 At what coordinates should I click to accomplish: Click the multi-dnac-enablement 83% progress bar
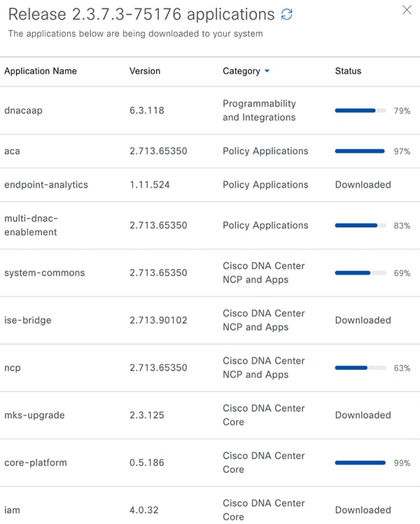click(360, 226)
